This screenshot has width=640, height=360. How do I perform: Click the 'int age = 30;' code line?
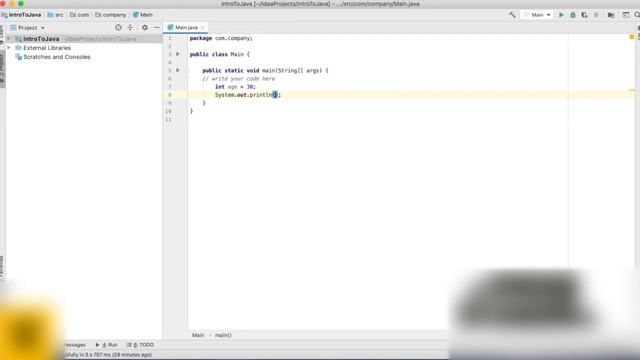coord(236,87)
